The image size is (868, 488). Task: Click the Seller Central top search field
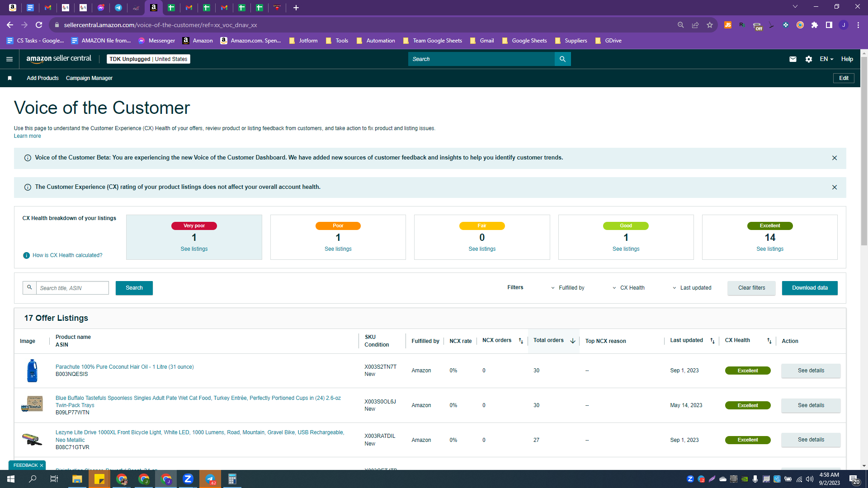[x=481, y=59]
